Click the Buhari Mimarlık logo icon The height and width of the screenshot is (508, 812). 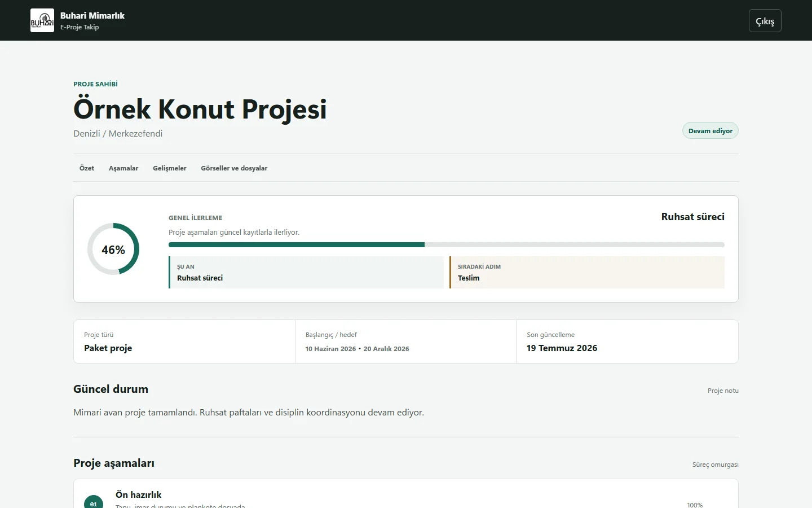click(42, 20)
